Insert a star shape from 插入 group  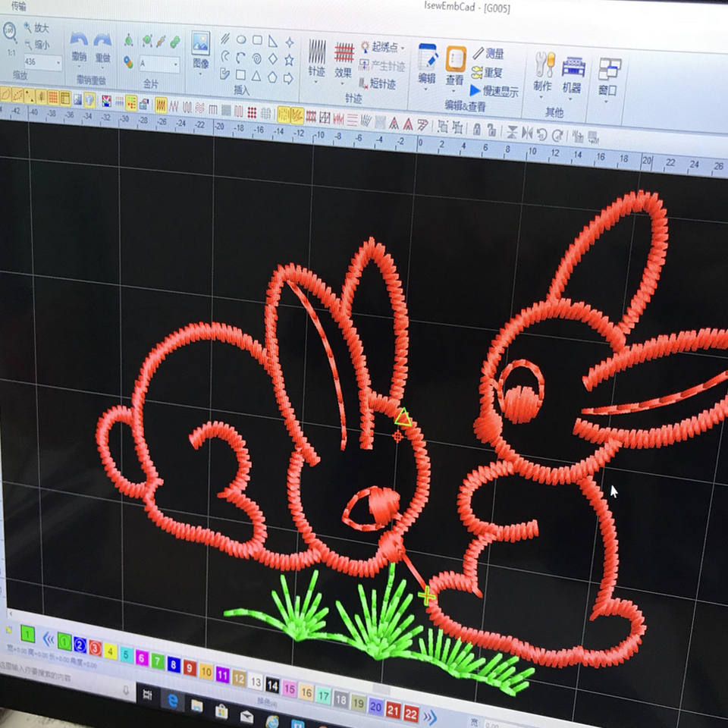tap(289, 60)
